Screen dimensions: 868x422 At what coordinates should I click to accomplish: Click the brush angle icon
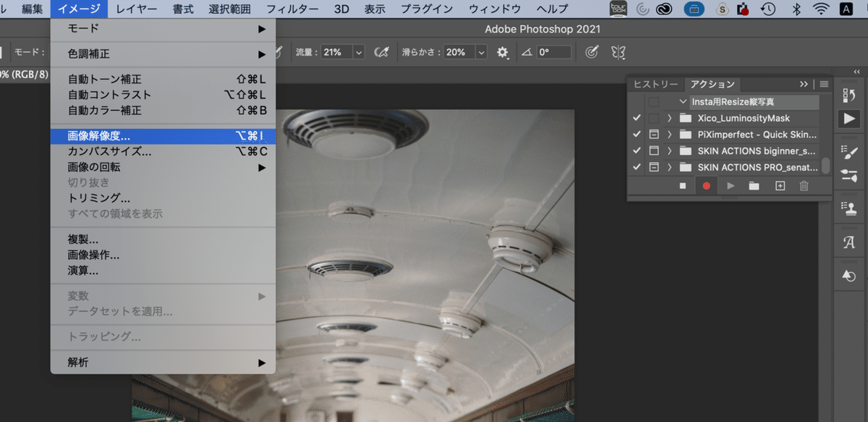click(526, 52)
